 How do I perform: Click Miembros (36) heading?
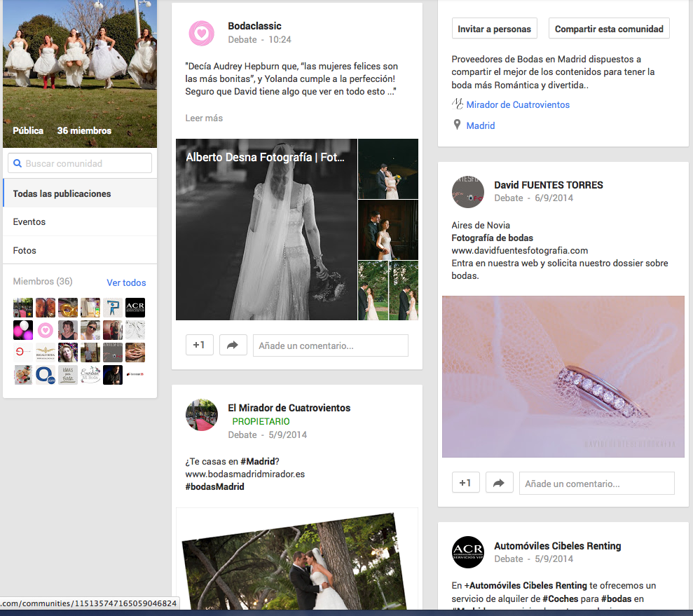click(43, 281)
